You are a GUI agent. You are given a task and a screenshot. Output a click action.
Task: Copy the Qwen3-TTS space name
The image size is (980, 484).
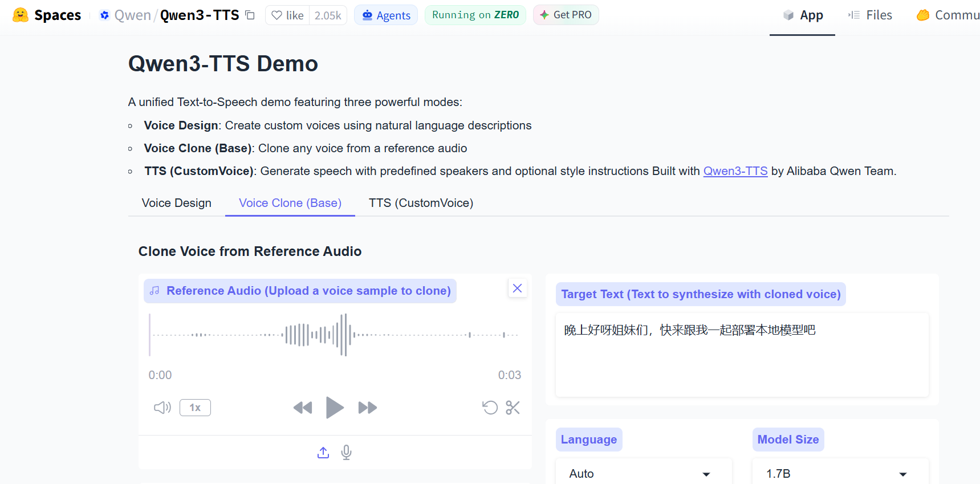[x=250, y=15]
